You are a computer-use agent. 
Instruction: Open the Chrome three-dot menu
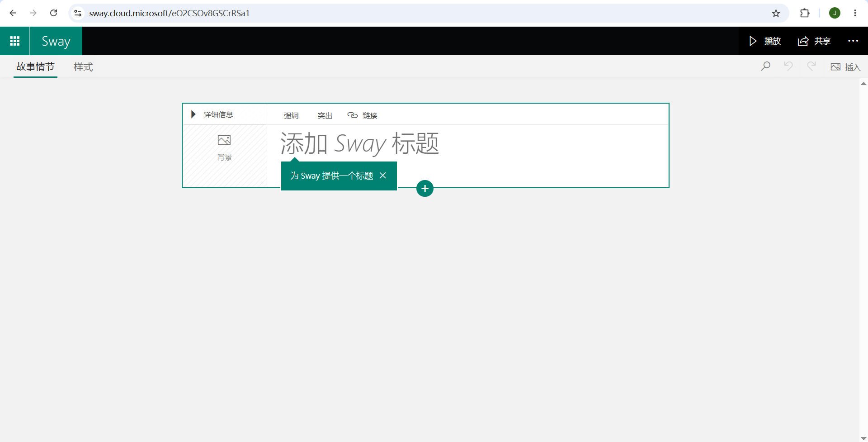[855, 13]
